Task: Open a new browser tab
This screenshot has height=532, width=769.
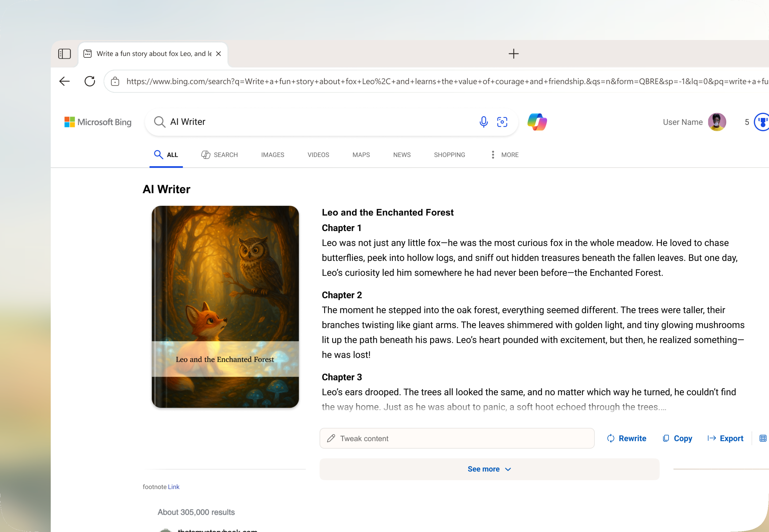Action: [513, 54]
